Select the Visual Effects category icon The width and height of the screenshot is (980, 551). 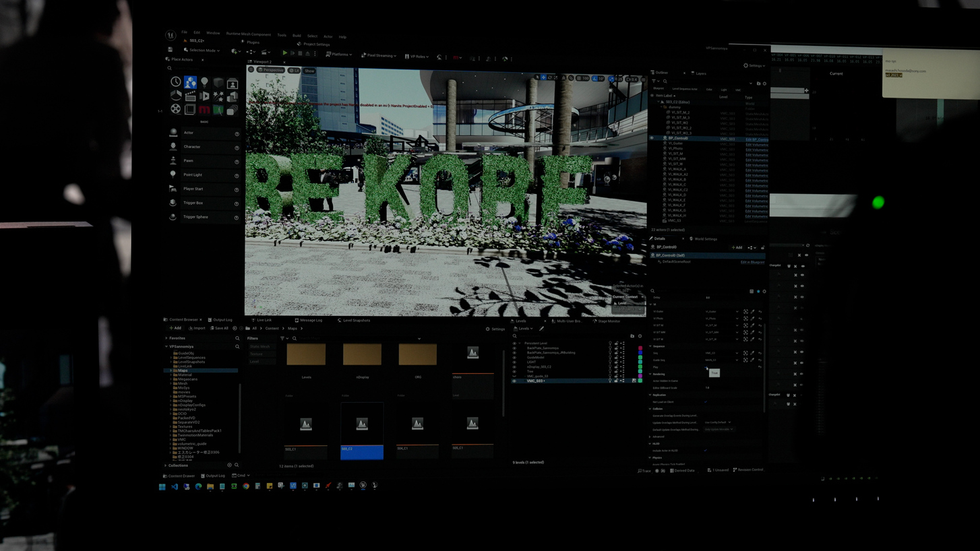(x=218, y=96)
